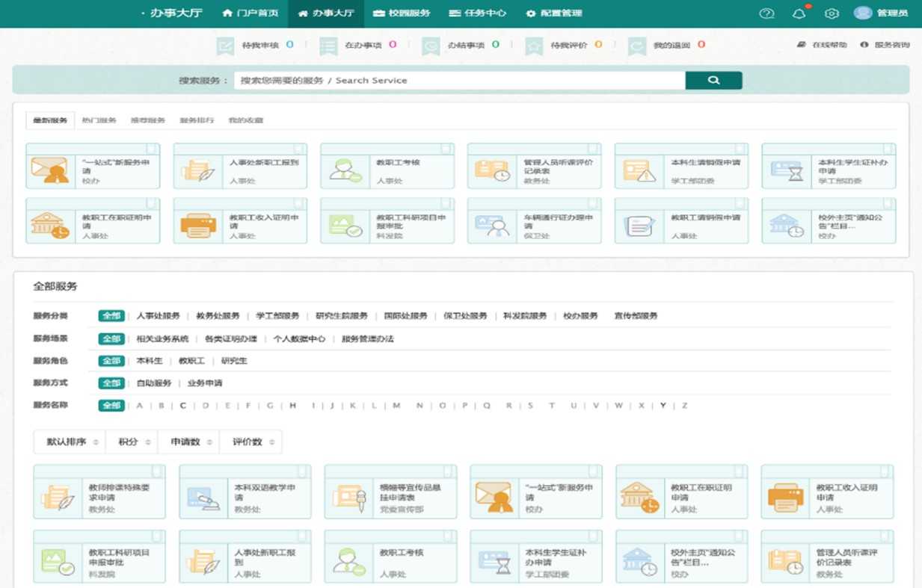Screen dimensions: 922x588
Task: Open 配置管理 navigation item
Action: point(554,13)
